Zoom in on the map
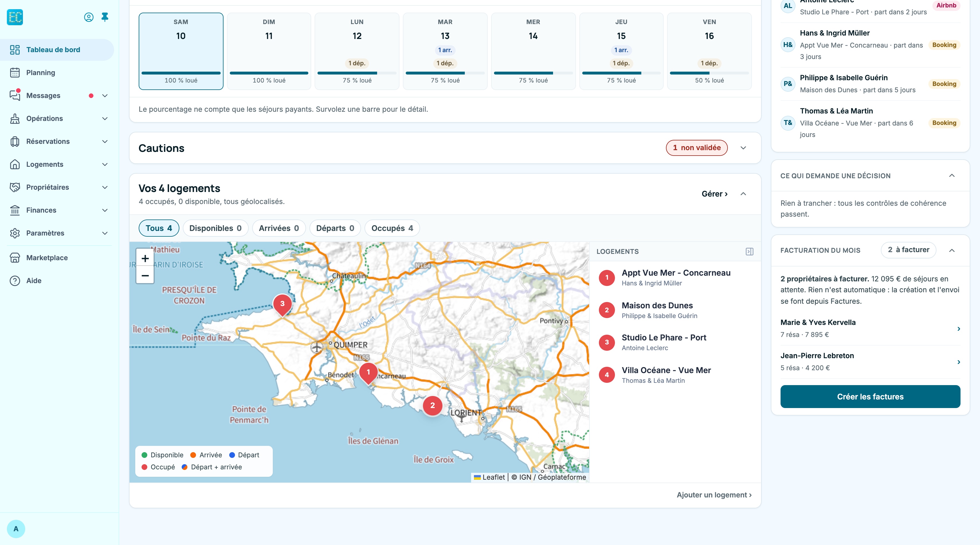The width and height of the screenshot is (980, 545). pos(145,258)
